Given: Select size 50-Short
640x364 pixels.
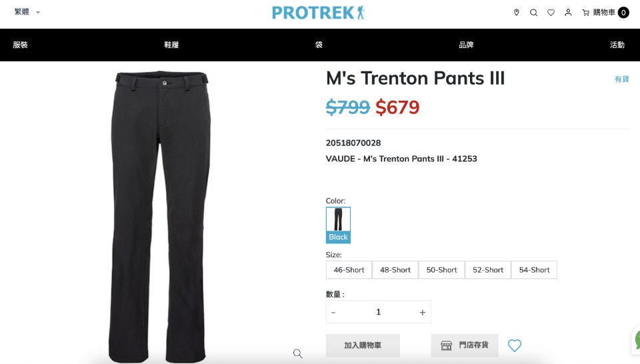Looking at the screenshot, I should pyautogui.click(x=441, y=270).
